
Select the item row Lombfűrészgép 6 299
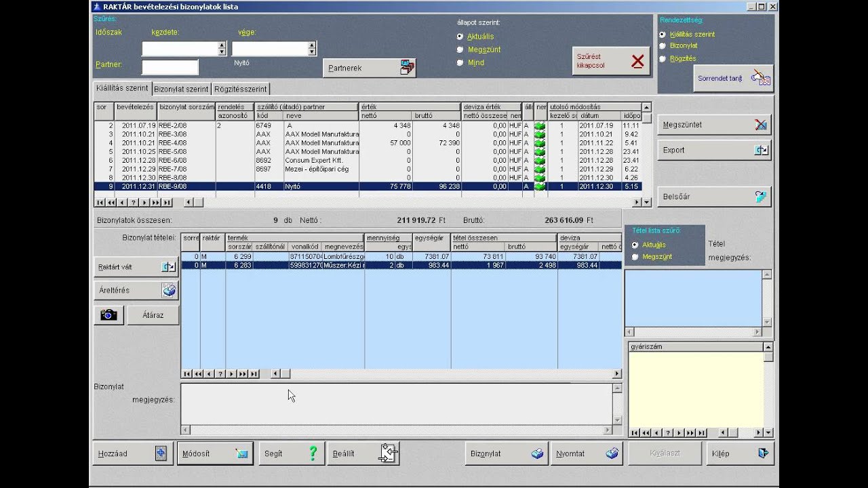(x=401, y=257)
